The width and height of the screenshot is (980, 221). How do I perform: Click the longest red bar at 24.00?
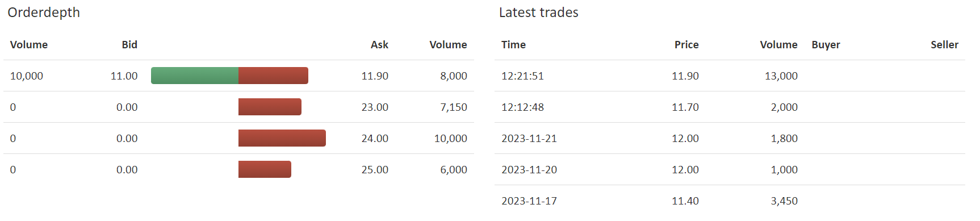282,138
